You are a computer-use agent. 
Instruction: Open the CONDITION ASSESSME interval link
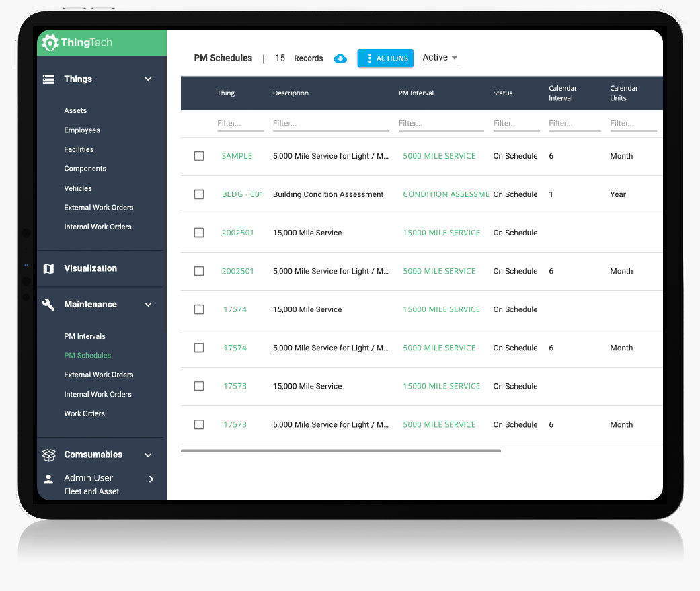[446, 194]
